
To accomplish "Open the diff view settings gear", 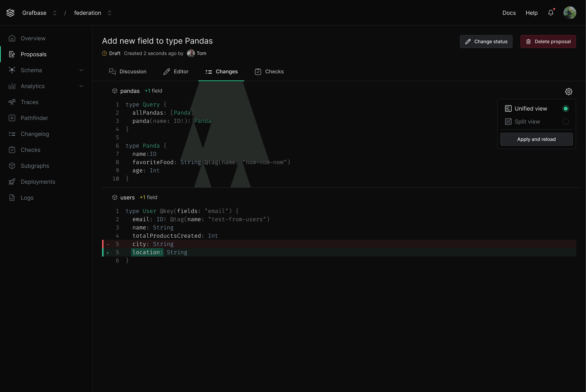I will point(568,92).
